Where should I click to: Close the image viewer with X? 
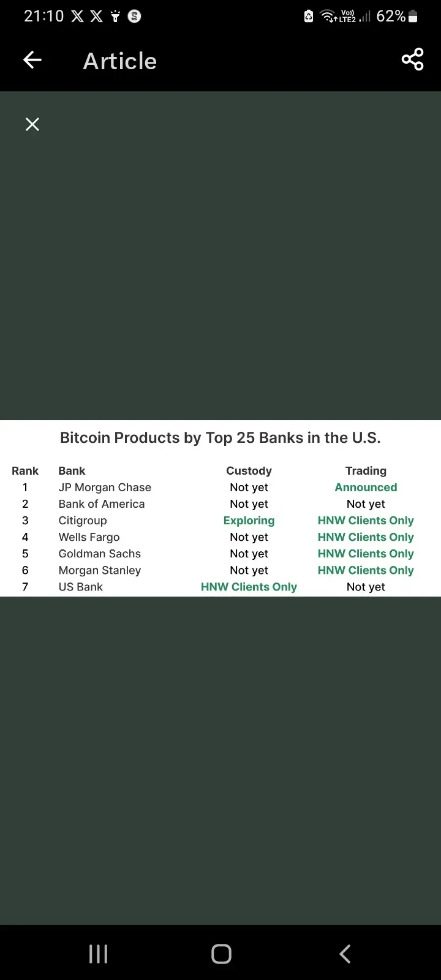pos(32,124)
